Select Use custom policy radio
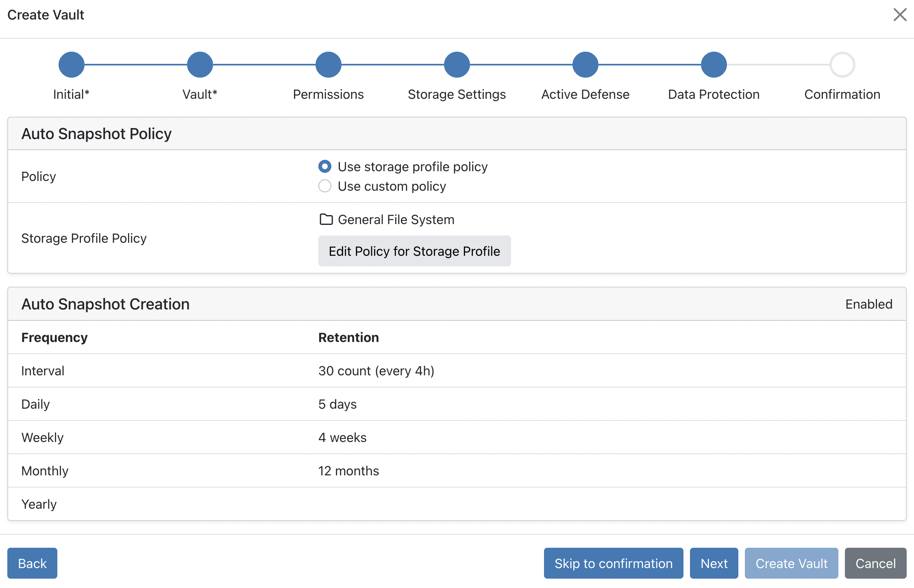 point(324,186)
